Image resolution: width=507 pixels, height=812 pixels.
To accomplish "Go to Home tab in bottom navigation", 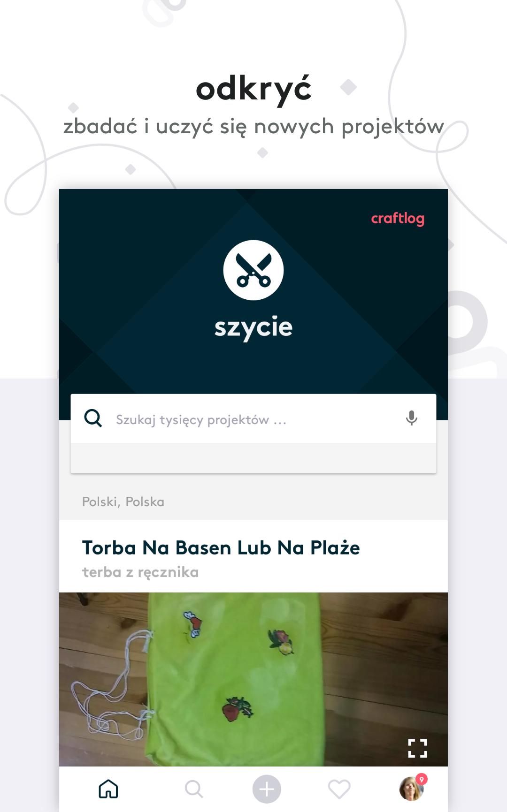I will pos(108,789).
